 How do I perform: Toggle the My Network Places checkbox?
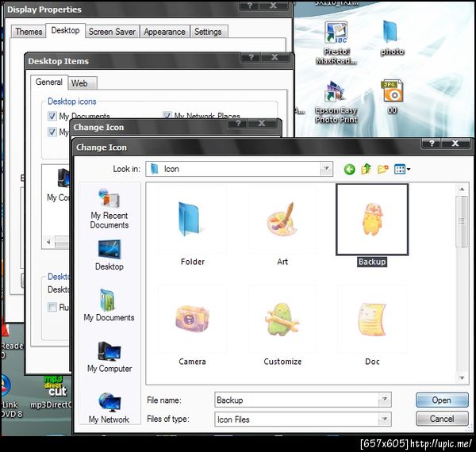tap(167, 115)
